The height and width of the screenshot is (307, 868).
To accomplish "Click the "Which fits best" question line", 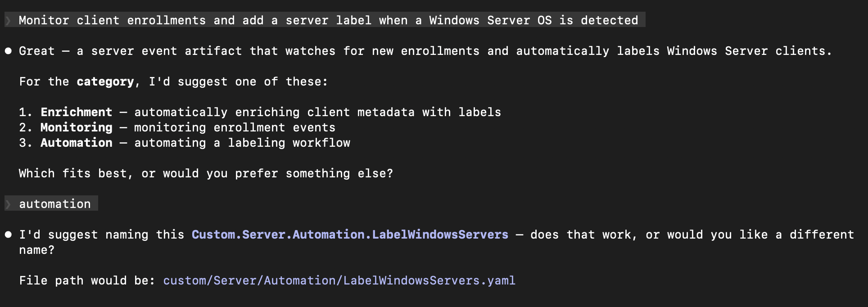I will point(206,173).
